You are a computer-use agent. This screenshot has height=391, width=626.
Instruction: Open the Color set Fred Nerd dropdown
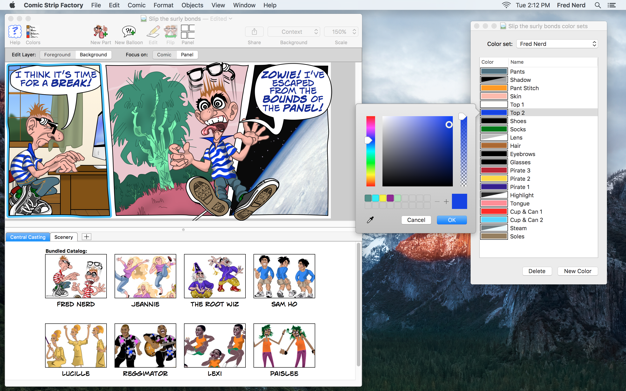click(x=557, y=44)
